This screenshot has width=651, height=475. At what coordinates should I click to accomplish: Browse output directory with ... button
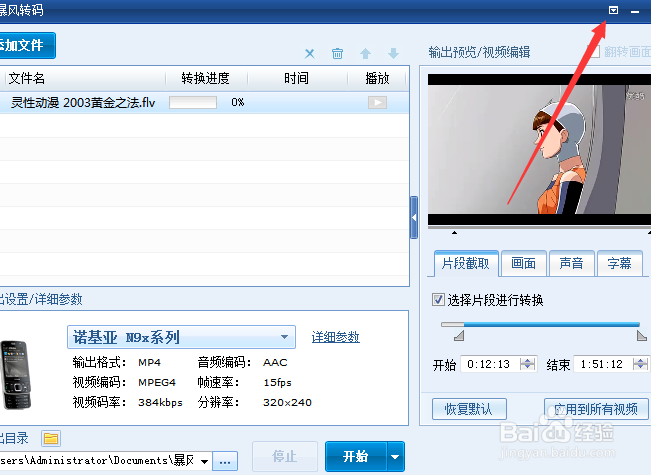(x=225, y=461)
